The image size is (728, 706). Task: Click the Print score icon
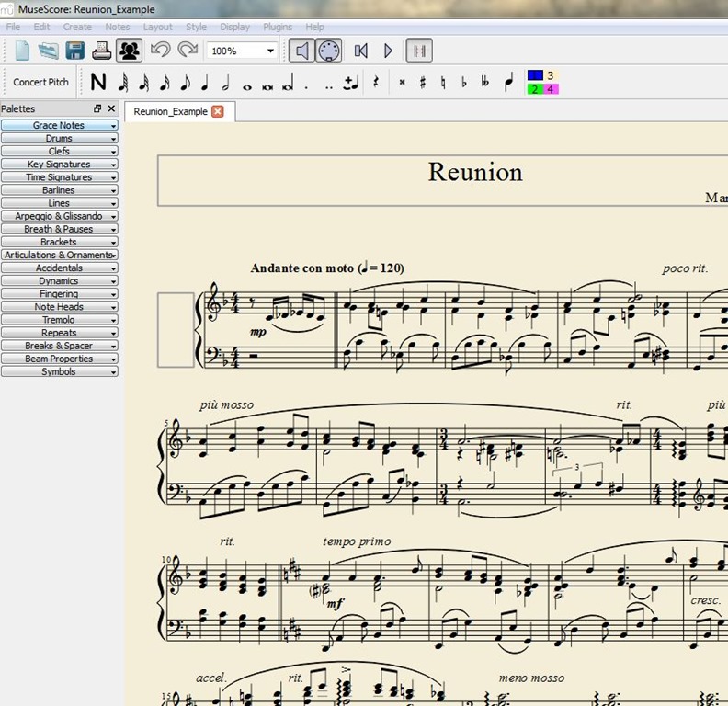[102, 51]
